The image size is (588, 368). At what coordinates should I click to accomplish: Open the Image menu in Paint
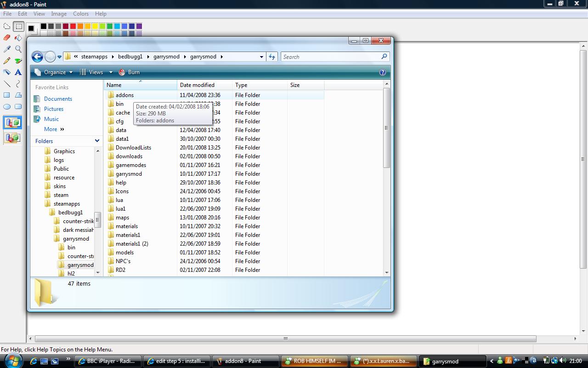[59, 14]
